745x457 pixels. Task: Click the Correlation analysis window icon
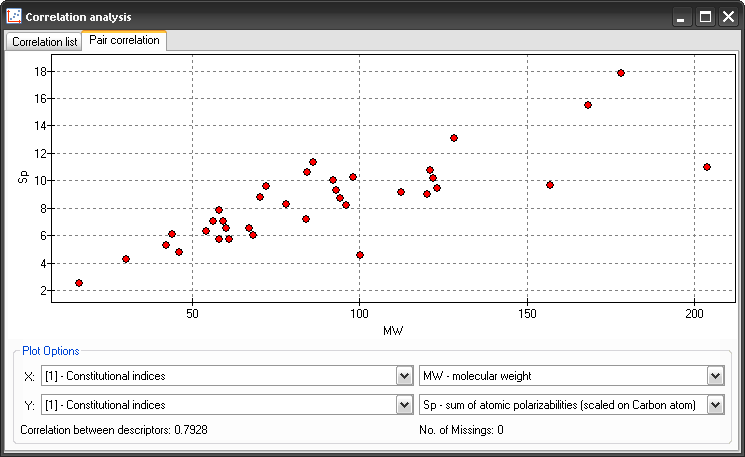(14, 16)
